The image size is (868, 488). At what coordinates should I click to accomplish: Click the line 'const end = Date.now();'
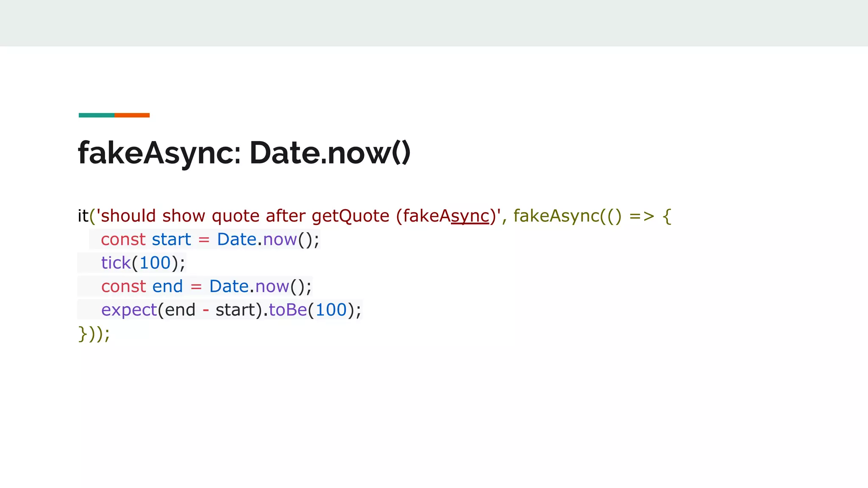206,287
